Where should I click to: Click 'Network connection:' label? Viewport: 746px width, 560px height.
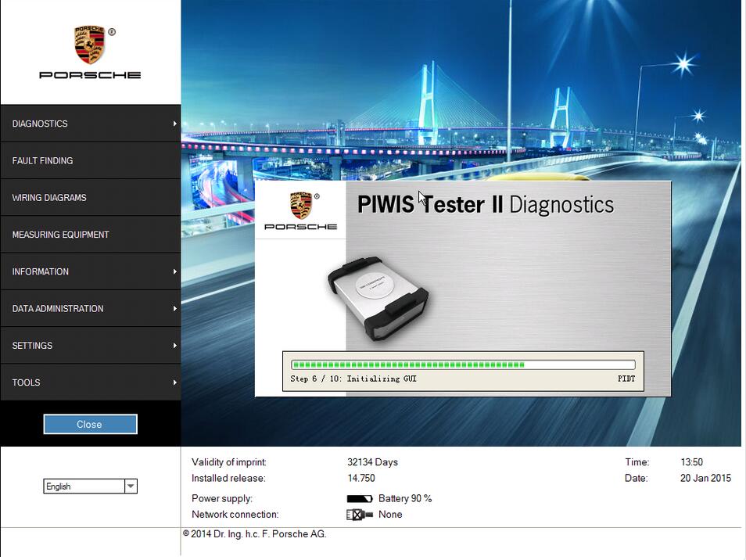tap(235, 515)
